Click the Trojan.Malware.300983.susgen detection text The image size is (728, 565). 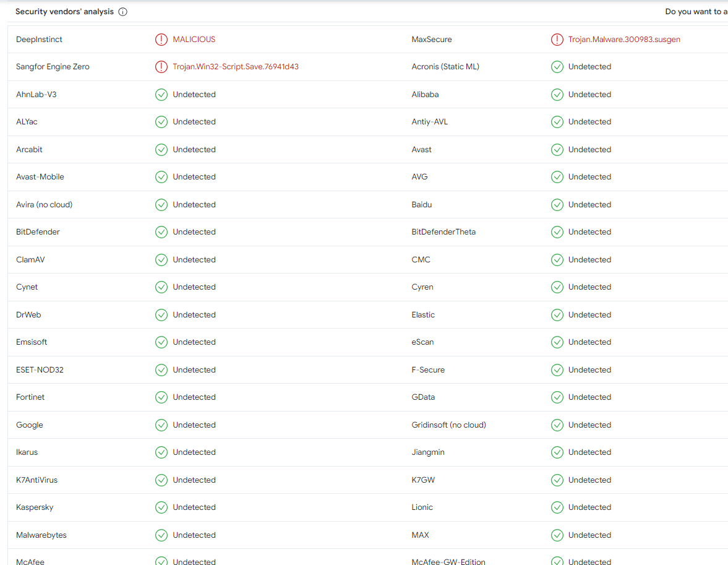[624, 40]
